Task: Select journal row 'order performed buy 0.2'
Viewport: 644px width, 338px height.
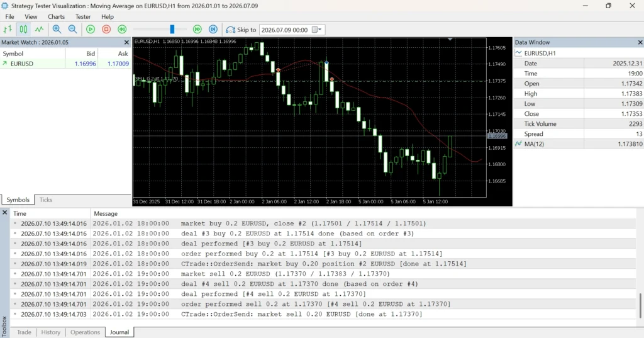Action: [323, 254]
